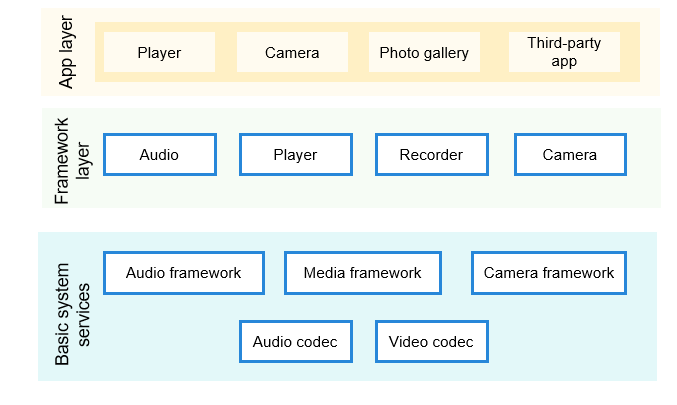Screen dimensions: 677x405
Task: Click the Photo gallery box
Action: pos(424,52)
